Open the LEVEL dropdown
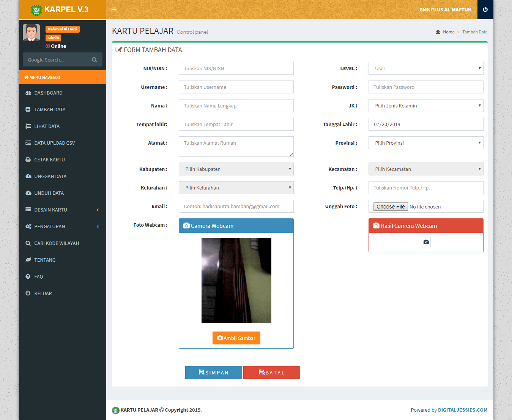 tap(425, 68)
